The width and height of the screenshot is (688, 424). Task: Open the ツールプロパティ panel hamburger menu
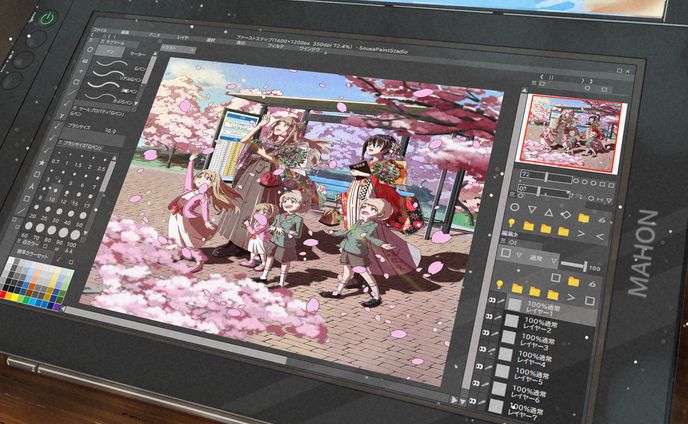[x=75, y=107]
